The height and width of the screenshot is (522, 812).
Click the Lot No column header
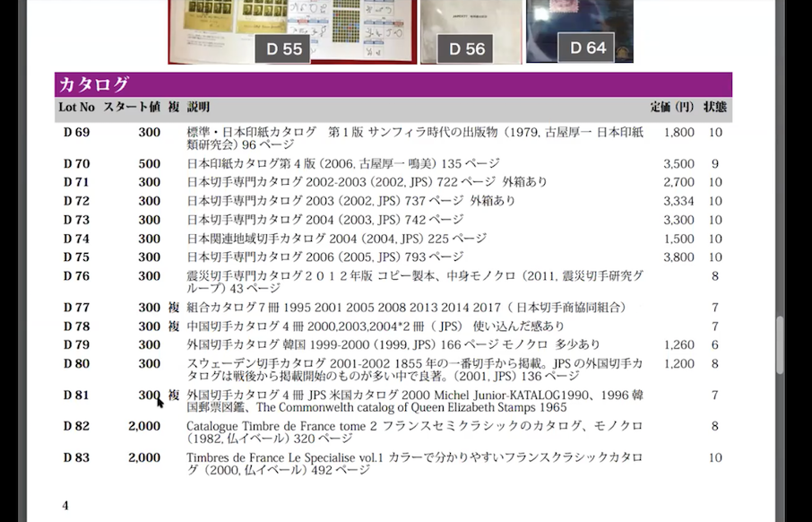tap(76, 107)
